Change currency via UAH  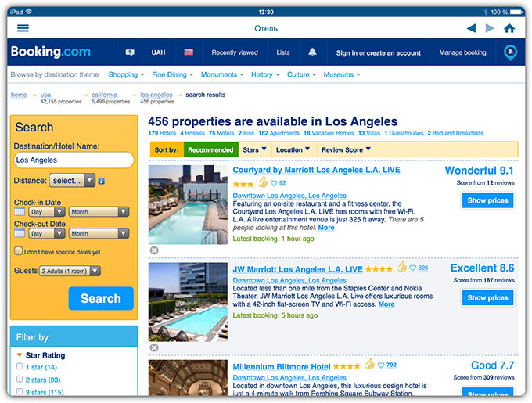click(158, 52)
